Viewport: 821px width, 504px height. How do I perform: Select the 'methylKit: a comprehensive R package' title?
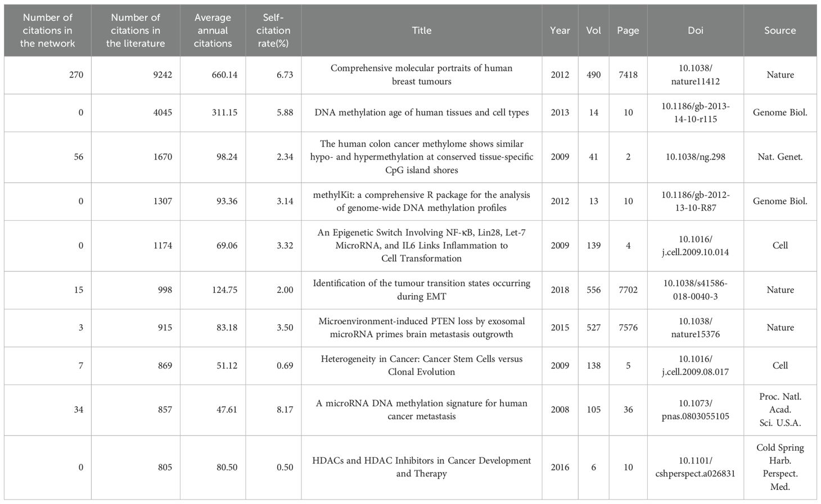point(422,201)
